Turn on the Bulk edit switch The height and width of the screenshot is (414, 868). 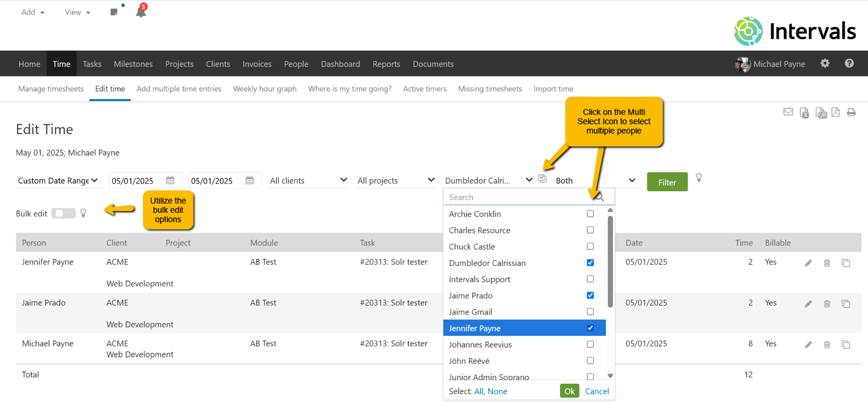(x=63, y=213)
